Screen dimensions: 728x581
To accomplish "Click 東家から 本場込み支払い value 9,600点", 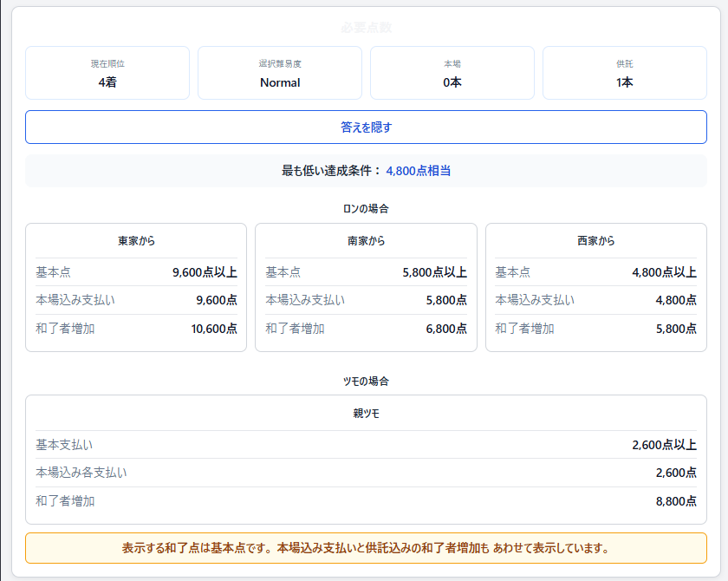I will (x=217, y=300).
